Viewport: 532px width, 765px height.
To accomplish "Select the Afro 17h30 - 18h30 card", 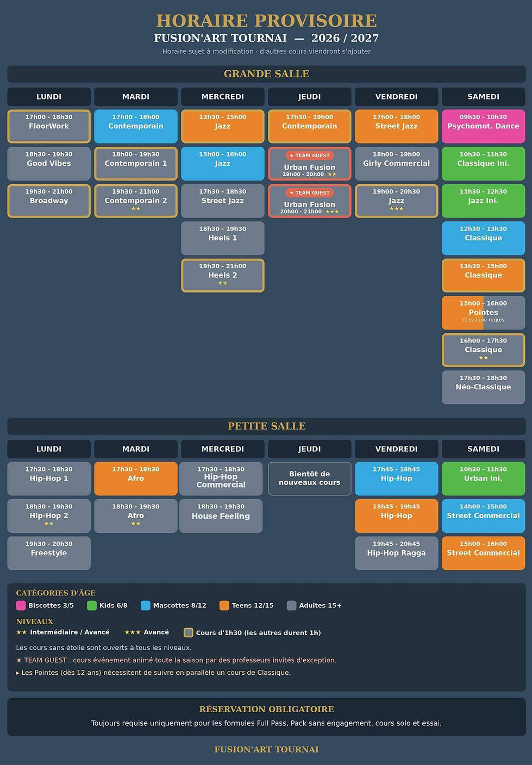I will click(x=136, y=478).
